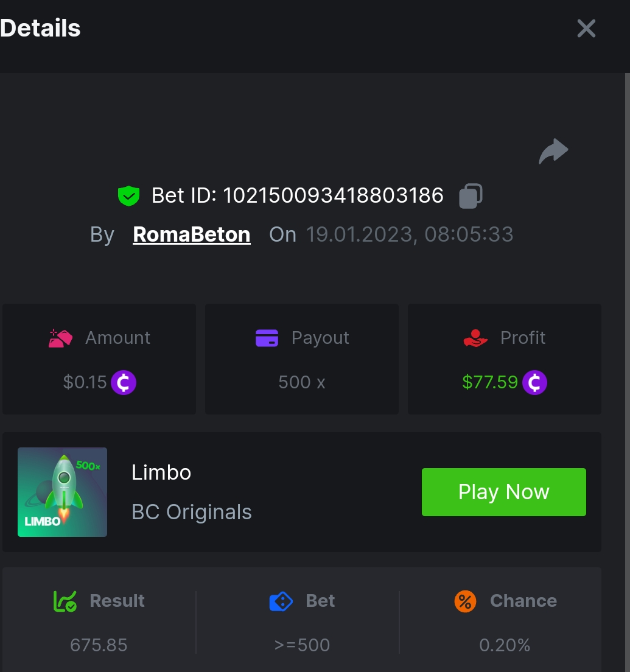Click the 500 x payout value
Viewport: 630px width, 672px height.
(x=302, y=382)
